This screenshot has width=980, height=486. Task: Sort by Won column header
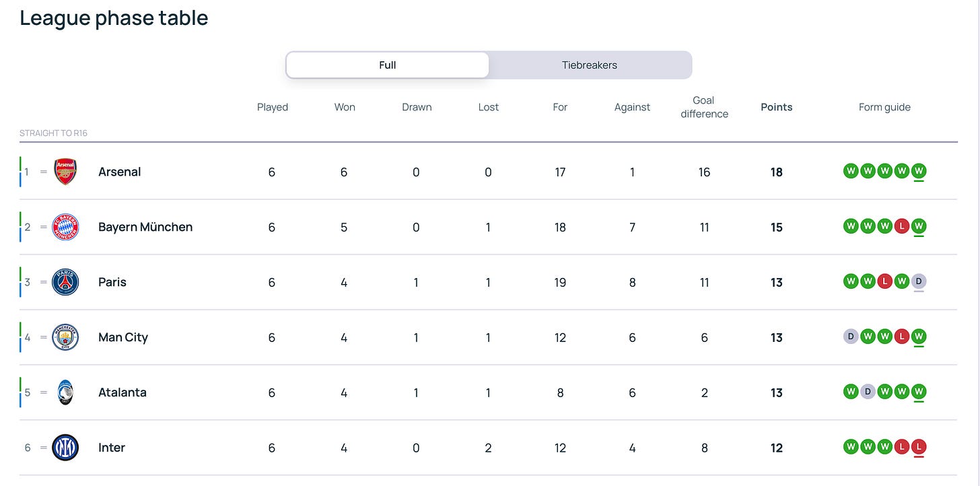345,107
